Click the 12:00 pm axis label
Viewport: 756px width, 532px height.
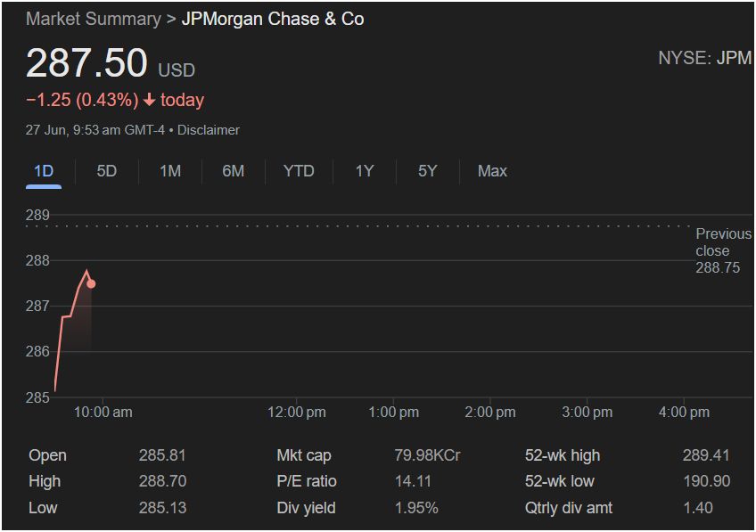click(x=297, y=412)
